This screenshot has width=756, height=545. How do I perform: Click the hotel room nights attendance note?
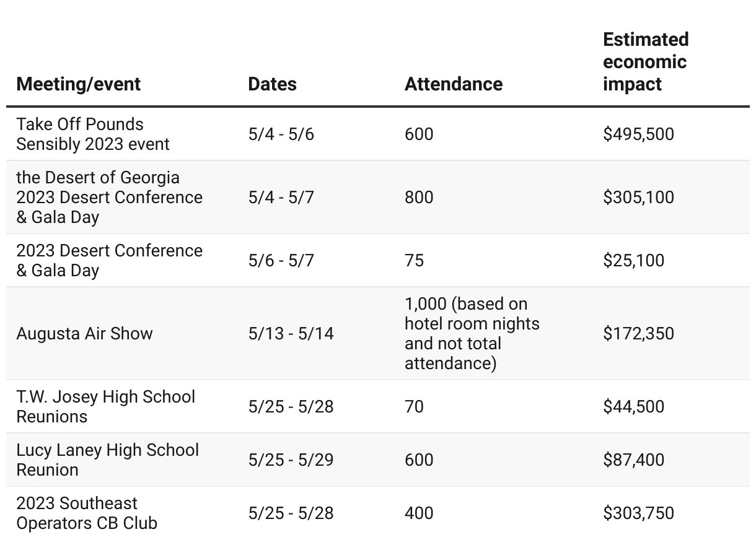(472, 333)
